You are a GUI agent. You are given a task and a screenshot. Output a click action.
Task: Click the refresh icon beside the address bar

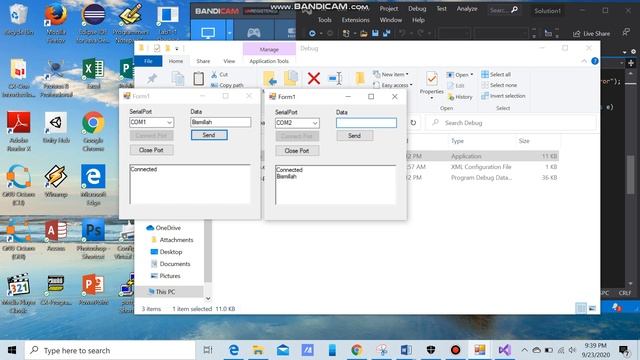coord(413,122)
